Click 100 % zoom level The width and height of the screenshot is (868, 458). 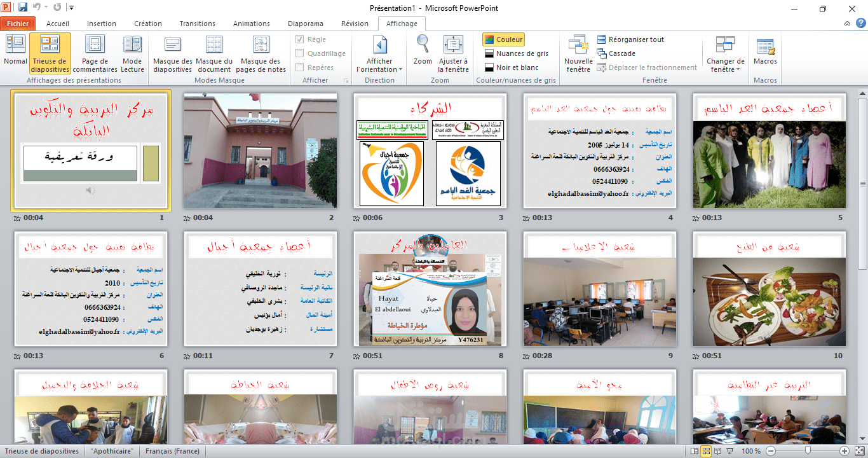point(751,451)
